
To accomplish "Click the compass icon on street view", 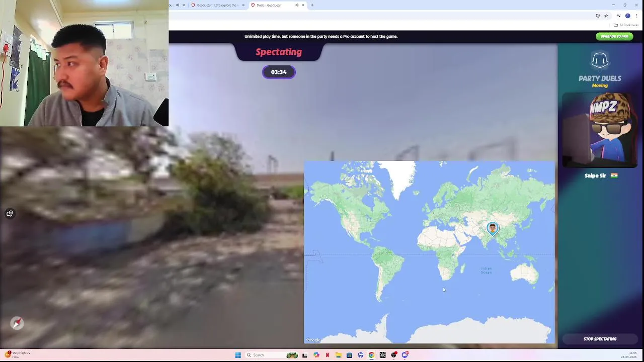I will tap(17, 323).
